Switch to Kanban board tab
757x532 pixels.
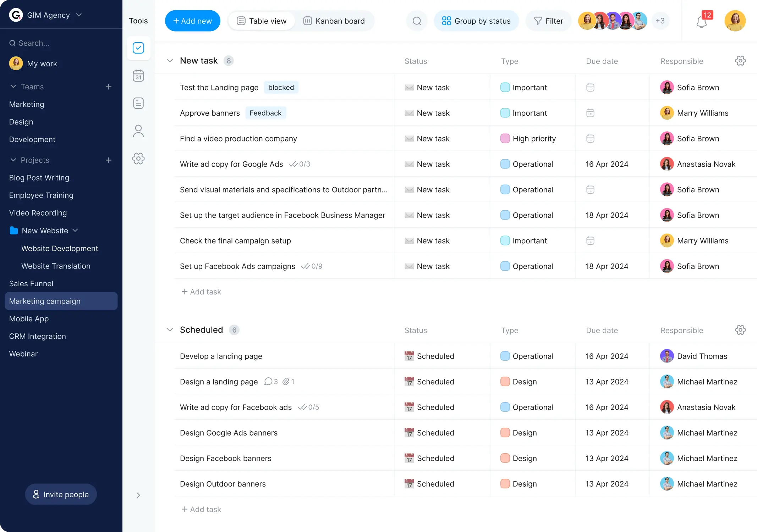334,21
